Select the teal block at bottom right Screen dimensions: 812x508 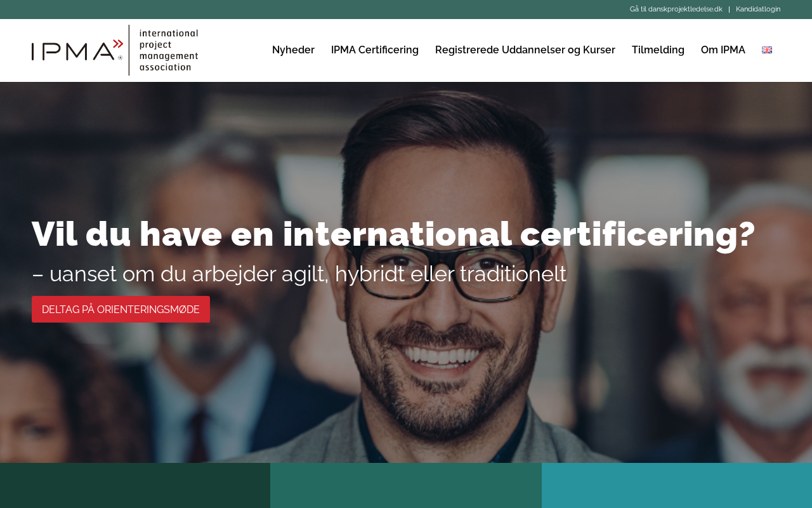click(x=677, y=485)
